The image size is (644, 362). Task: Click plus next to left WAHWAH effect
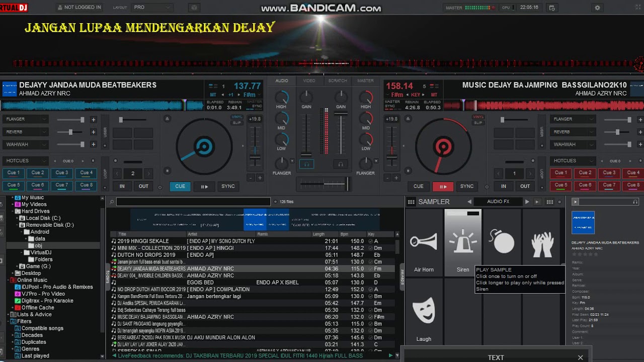[93, 144]
